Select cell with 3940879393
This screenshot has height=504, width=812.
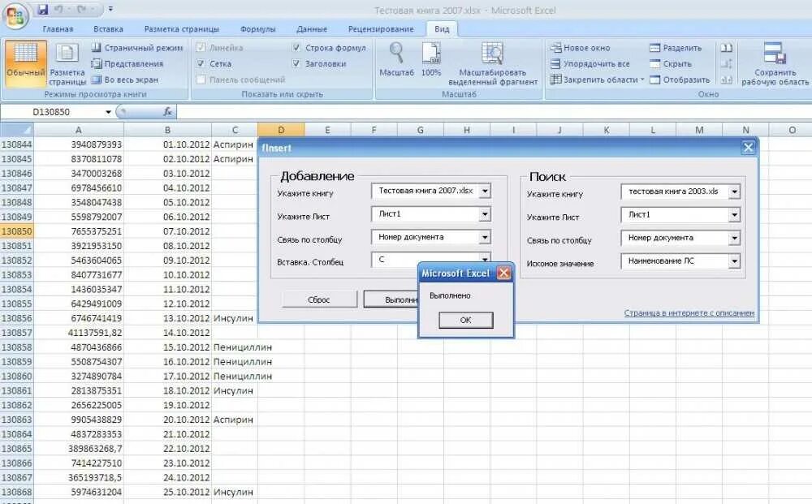click(79, 144)
